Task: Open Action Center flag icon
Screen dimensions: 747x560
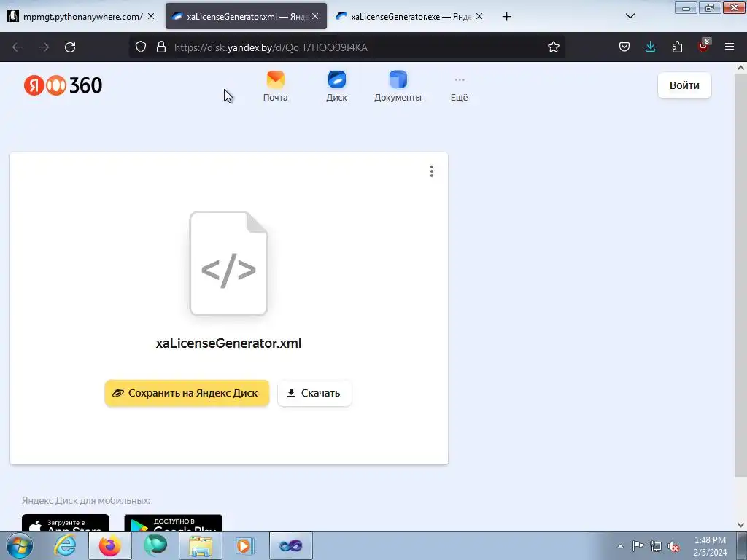Action: point(638,546)
